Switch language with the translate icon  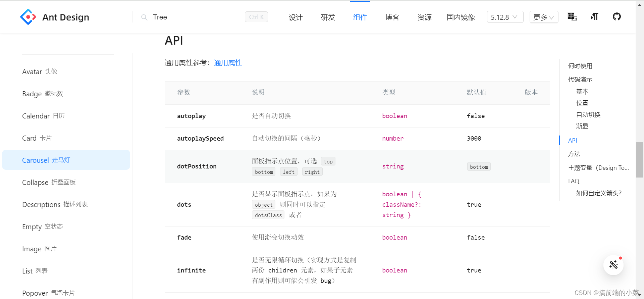click(x=572, y=17)
